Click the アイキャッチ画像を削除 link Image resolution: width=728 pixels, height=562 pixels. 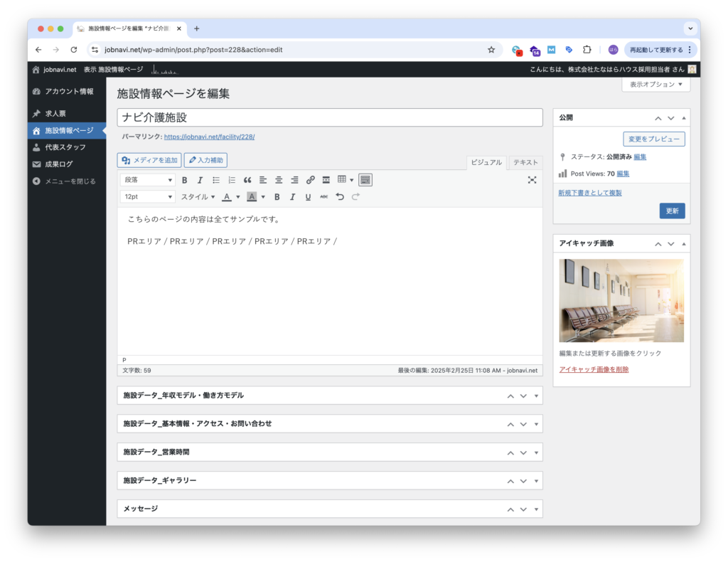point(594,369)
